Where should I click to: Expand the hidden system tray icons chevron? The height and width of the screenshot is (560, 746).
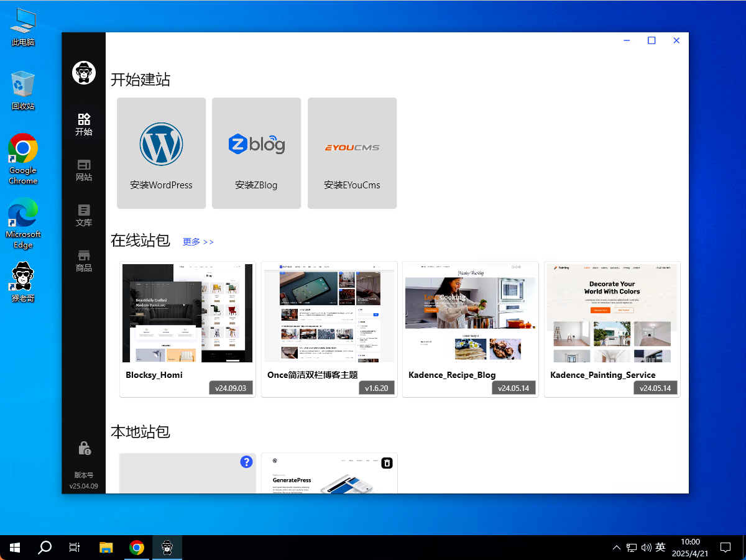pos(617,548)
